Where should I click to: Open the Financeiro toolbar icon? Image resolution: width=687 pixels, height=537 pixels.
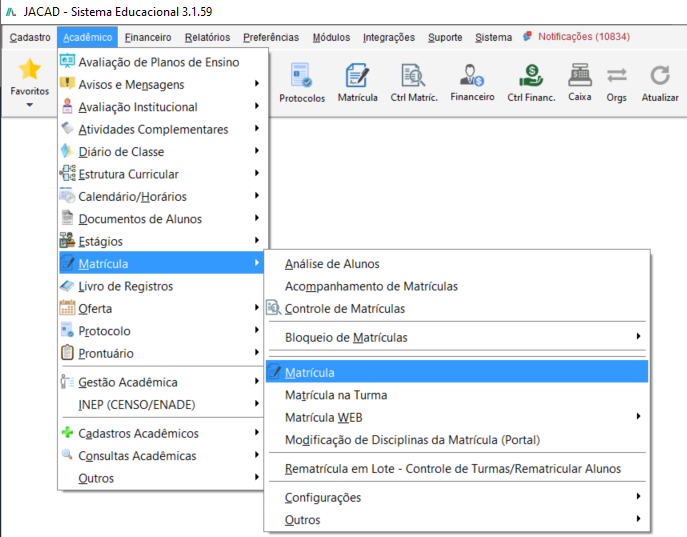pyautogui.click(x=472, y=75)
